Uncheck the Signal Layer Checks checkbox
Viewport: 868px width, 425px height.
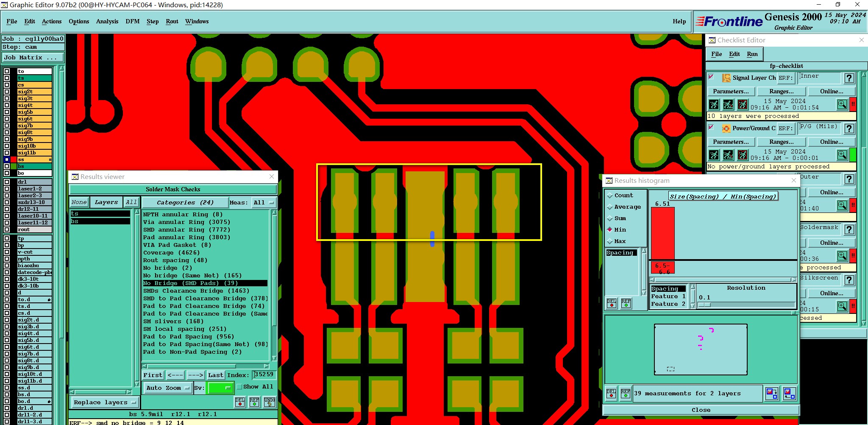[712, 77]
